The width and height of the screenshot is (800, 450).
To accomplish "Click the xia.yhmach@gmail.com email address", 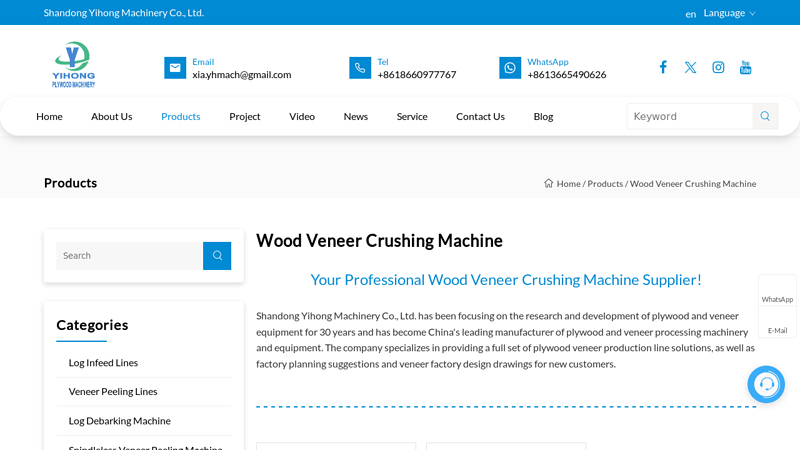I will point(242,74).
